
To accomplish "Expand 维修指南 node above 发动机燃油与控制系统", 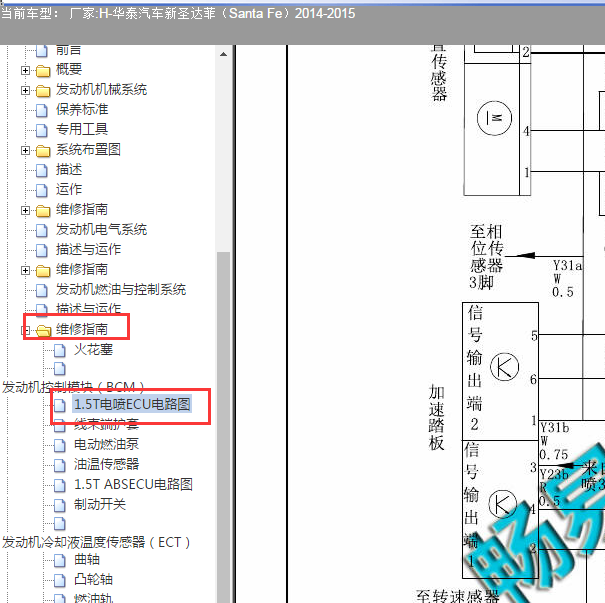I will [25, 270].
